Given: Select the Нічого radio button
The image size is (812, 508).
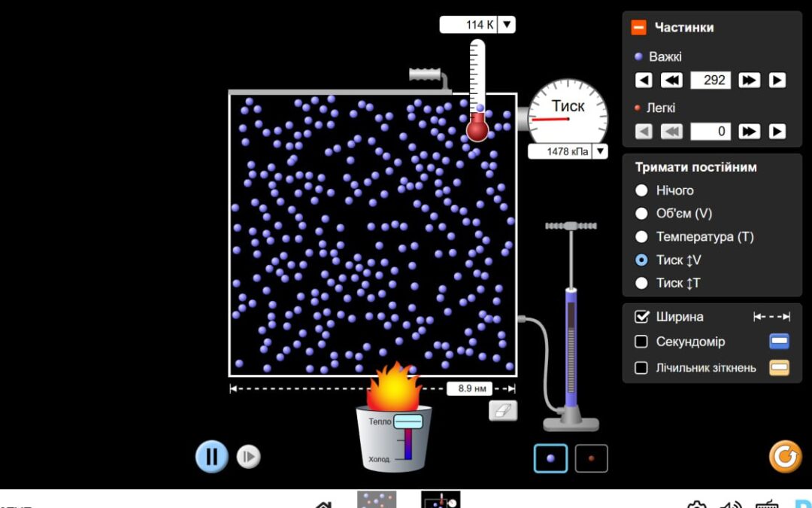Looking at the screenshot, I should (x=641, y=190).
